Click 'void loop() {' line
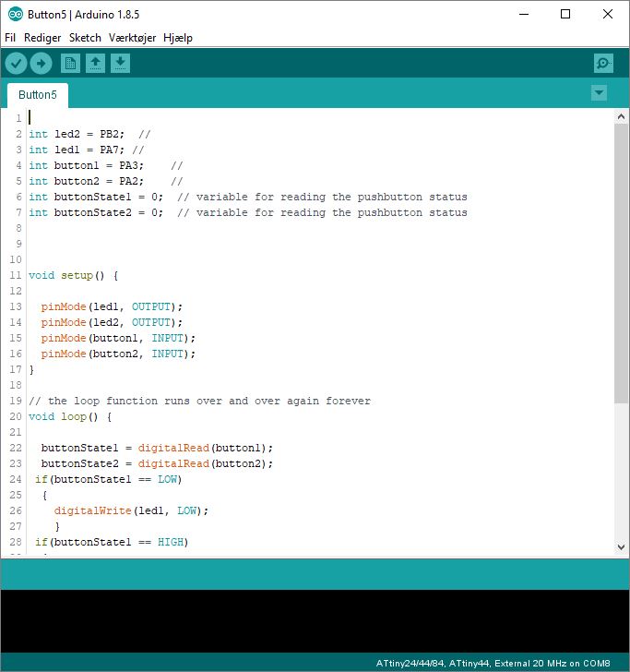630x672 pixels. pos(70,416)
